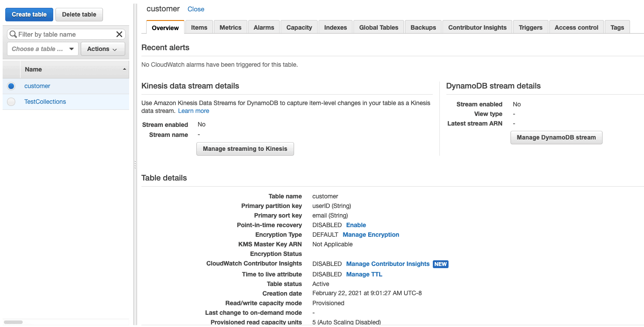Click the Name column sort arrow
Screen dimensions: 644x327
click(x=124, y=69)
